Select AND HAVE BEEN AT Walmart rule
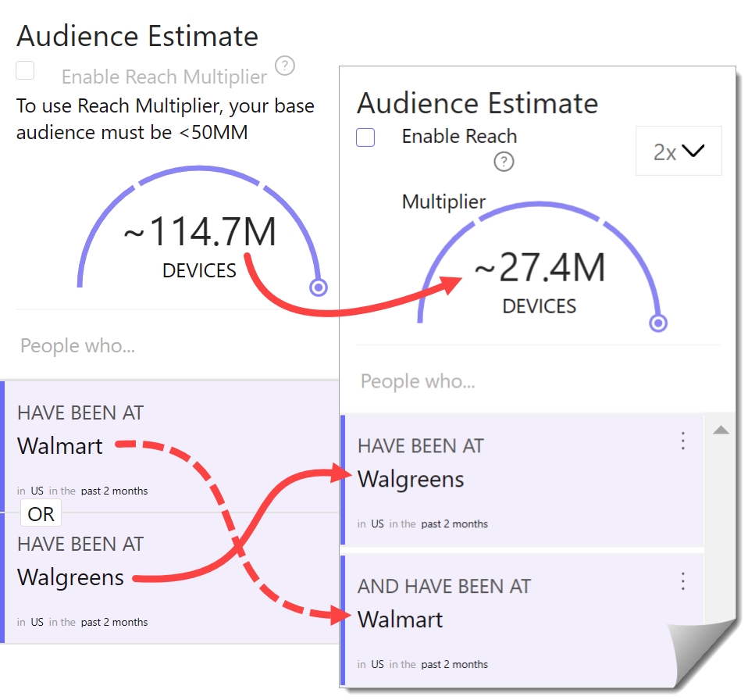 (523, 620)
